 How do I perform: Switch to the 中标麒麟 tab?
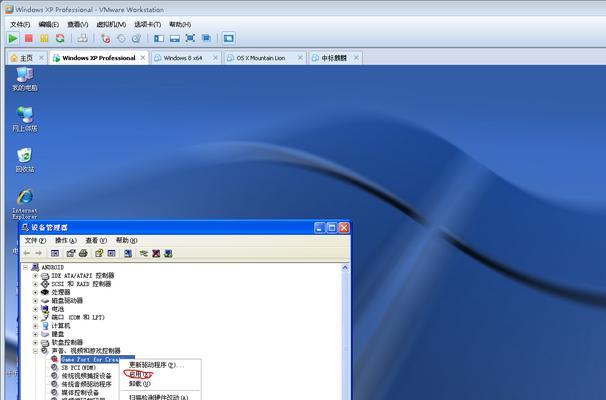334,58
